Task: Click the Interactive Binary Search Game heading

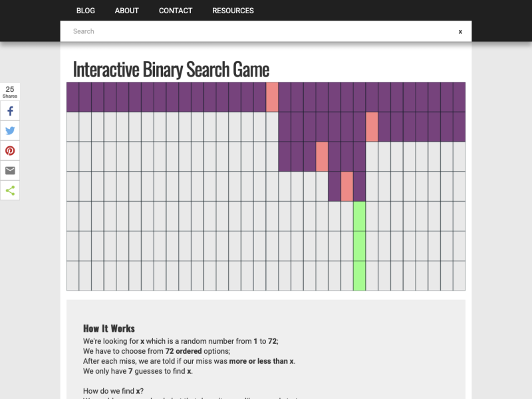Action: (x=171, y=69)
